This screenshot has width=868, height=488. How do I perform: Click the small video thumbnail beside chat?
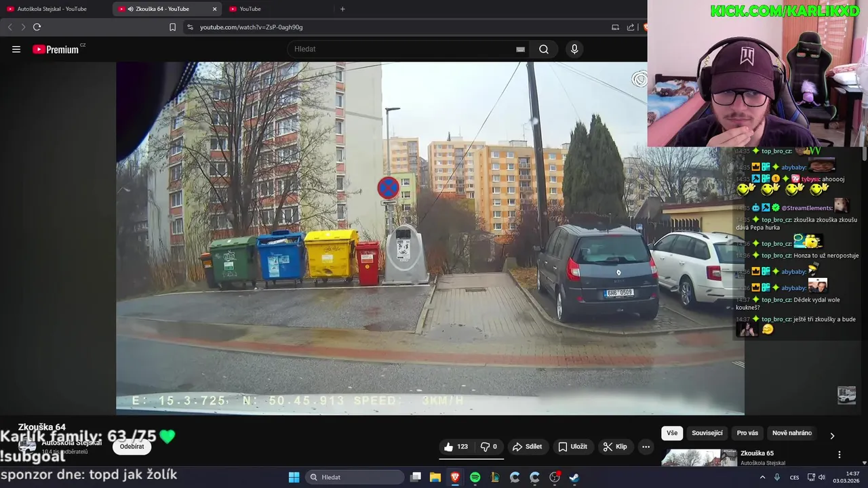click(x=846, y=395)
